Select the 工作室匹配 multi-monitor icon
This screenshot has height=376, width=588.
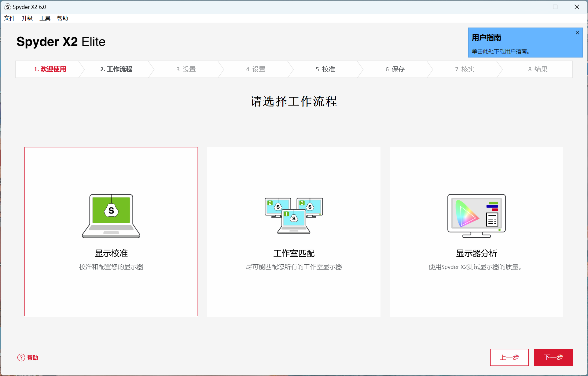(x=294, y=216)
